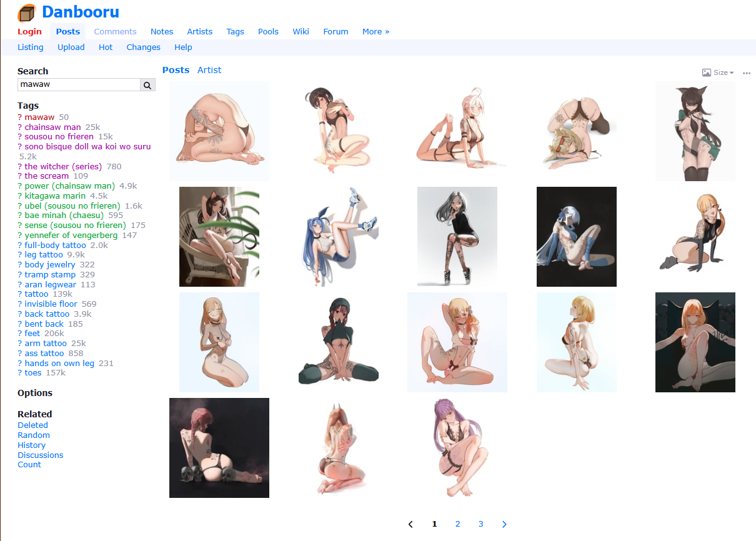Open the kitagawa marin character tag
Image resolution: width=756 pixels, height=541 pixels.
[56, 196]
